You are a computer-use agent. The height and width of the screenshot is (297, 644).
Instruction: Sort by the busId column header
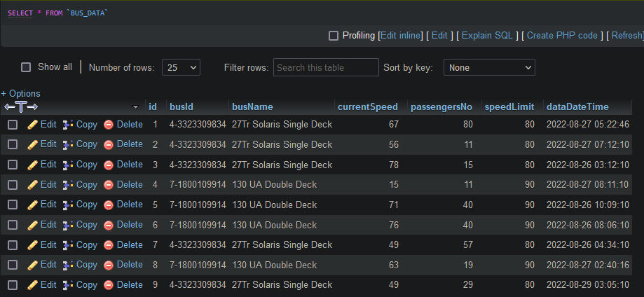tap(181, 106)
